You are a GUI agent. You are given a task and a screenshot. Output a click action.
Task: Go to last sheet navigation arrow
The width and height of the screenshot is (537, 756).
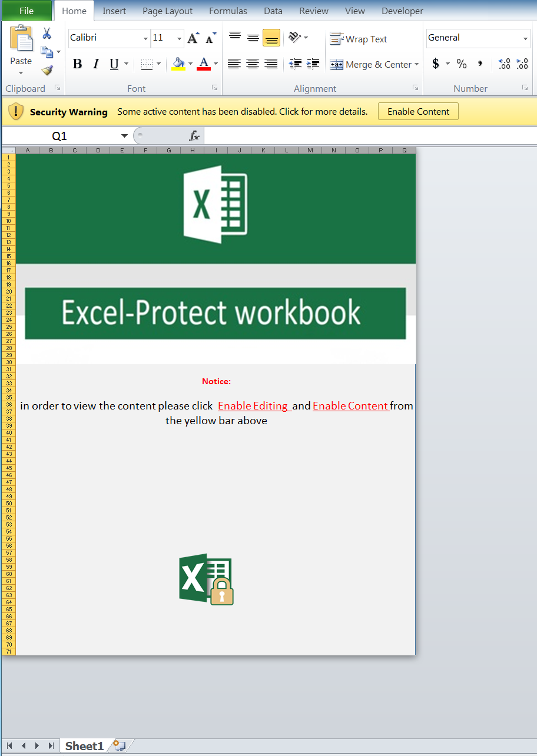pyautogui.click(x=51, y=745)
